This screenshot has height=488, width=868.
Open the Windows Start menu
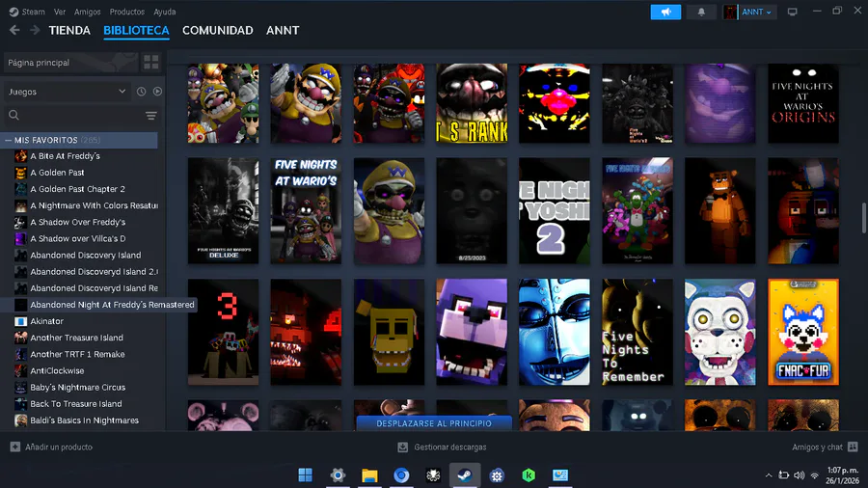305,474
